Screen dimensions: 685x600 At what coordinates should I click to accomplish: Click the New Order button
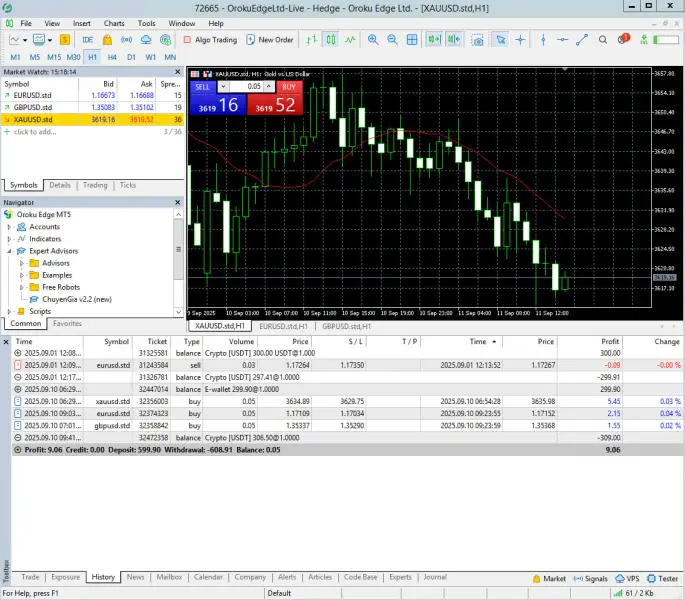270,40
